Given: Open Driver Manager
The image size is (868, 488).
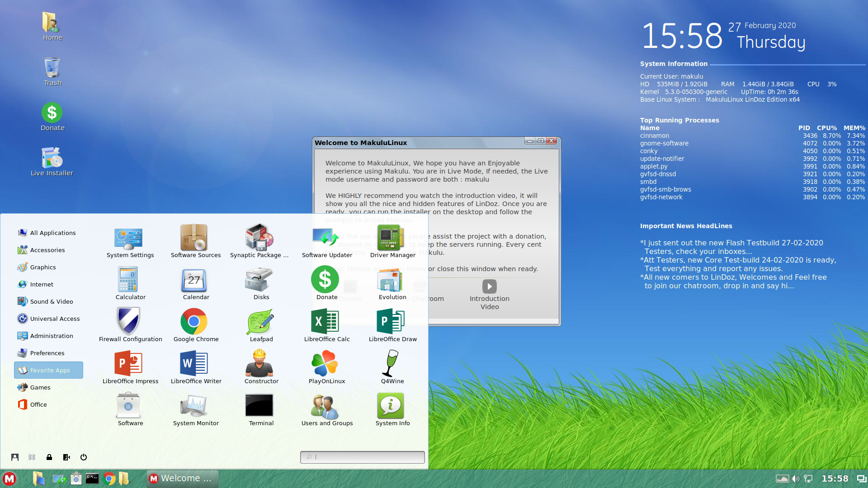Looking at the screenshot, I should click(x=392, y=242).
